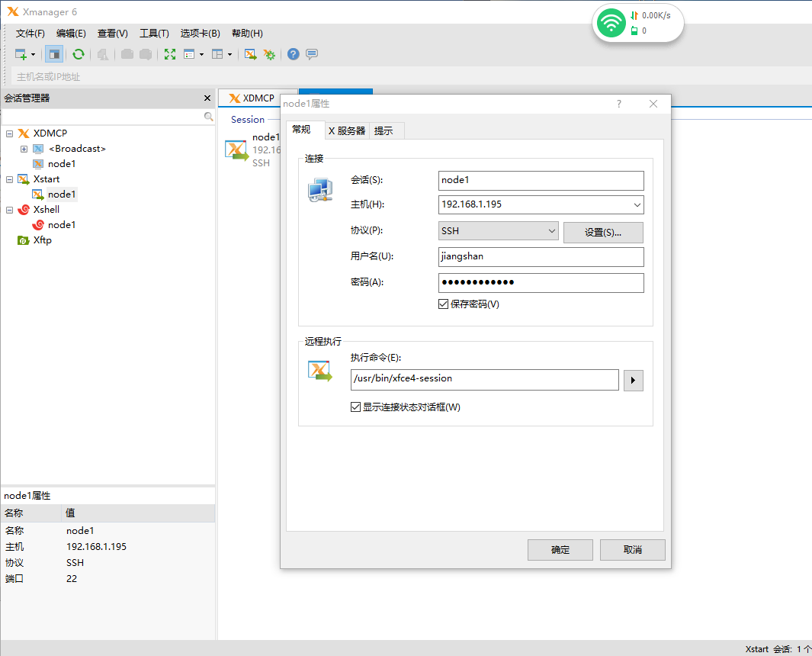Click the 确定 button
The image size is (812, 656).
[560, 550]
